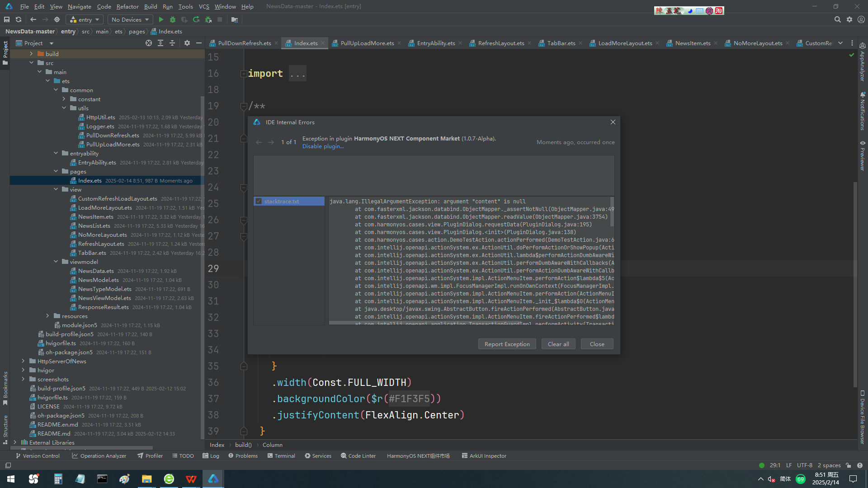Open the No Devices dropdown
This screenshot has width=868, height=488.
(130, 19)
